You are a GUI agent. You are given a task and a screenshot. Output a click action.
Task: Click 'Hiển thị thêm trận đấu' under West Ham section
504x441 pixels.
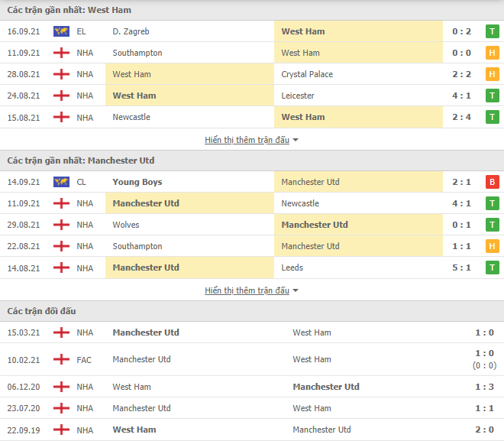click(247, 140)
